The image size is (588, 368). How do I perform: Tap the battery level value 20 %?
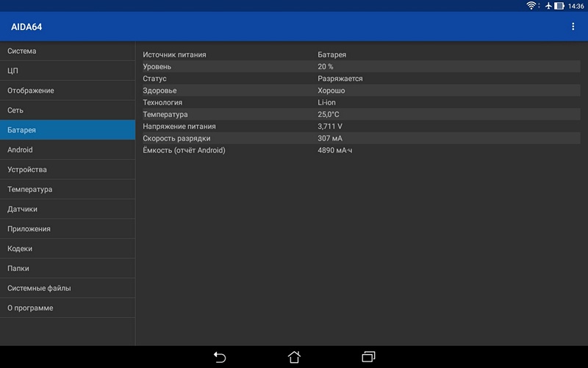click(325, 66)
